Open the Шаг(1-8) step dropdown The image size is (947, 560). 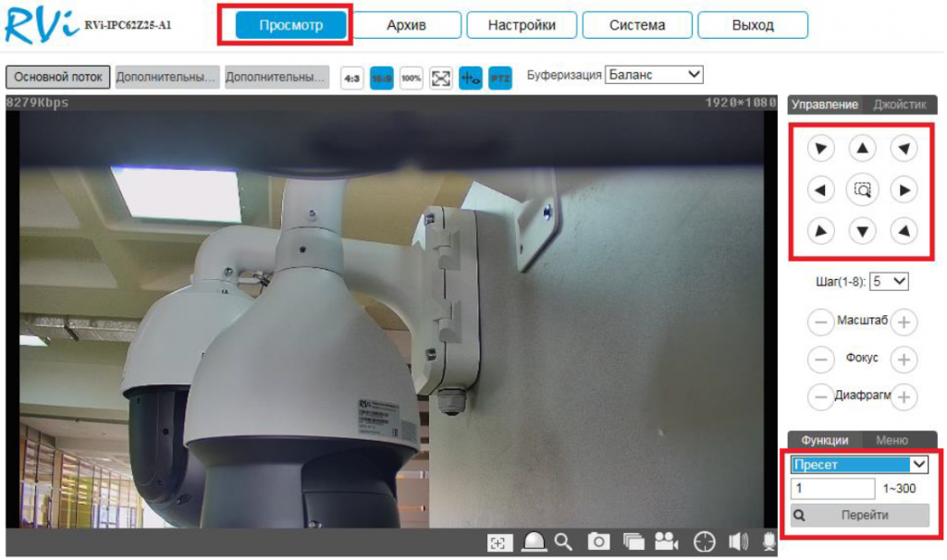[x=890, y=280]
